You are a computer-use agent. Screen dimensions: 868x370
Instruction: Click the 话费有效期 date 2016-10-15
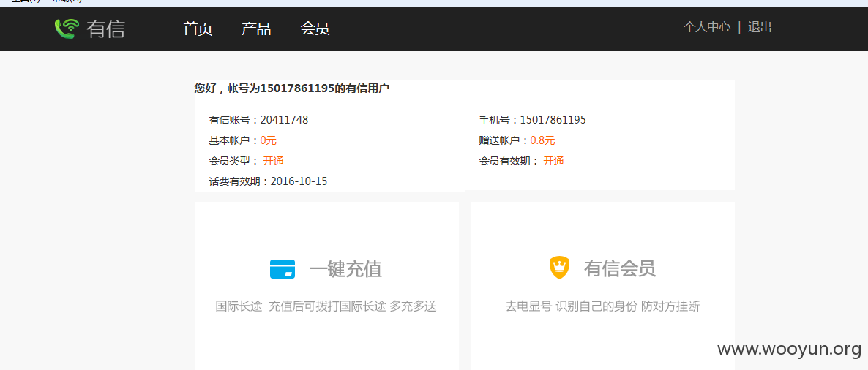click(x=299, y=181)
